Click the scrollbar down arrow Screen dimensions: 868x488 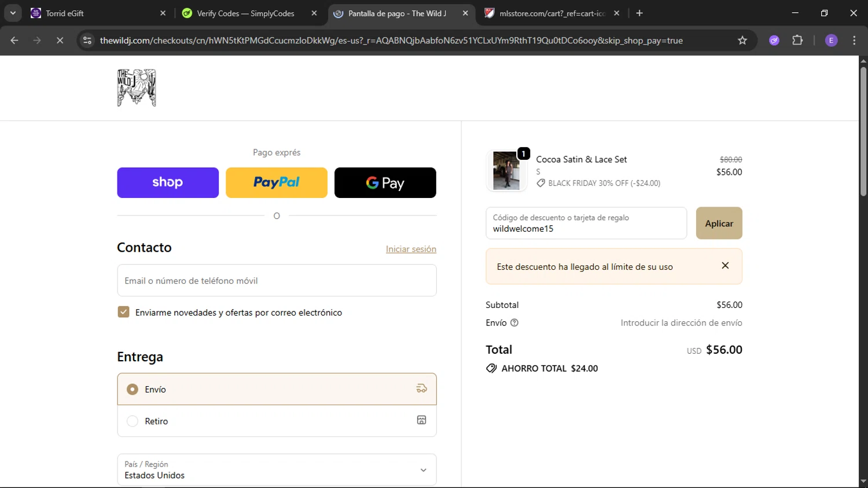pos(863,482)
